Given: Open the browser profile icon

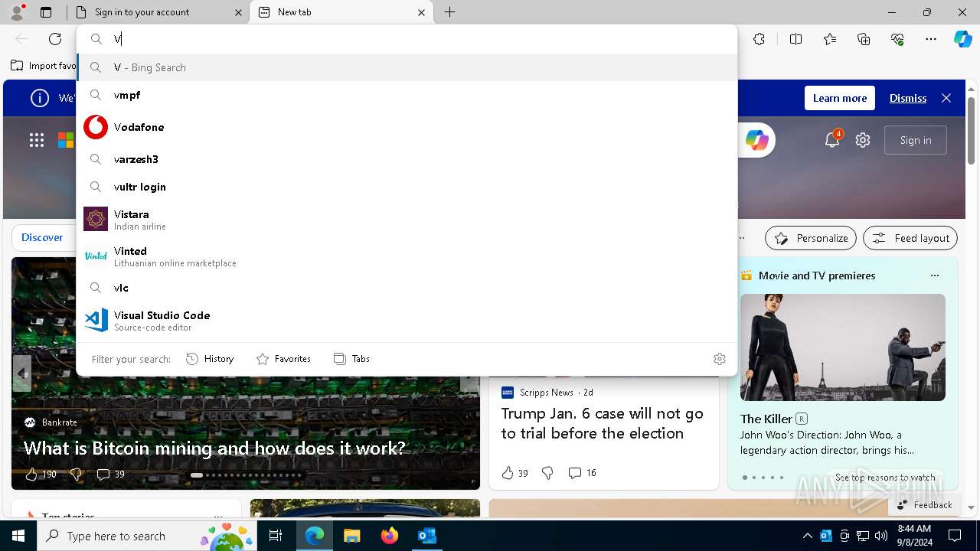Looking at the screenshot, I should click(17, 12).
